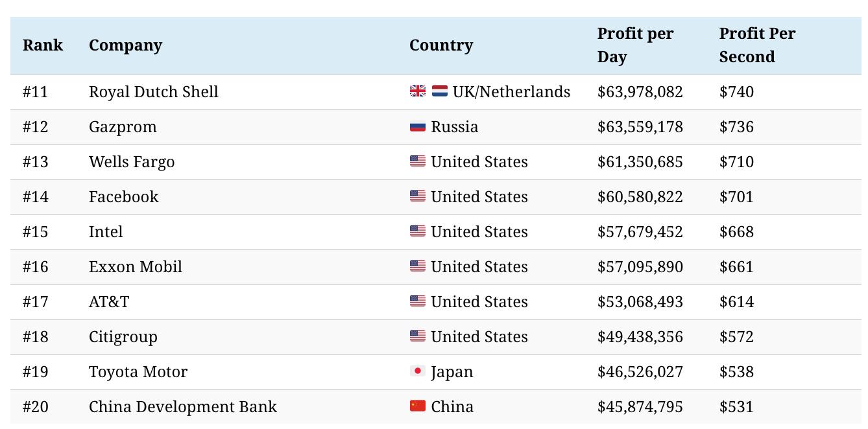Click the UK flag beside Royal Dutch Shell
Screen dimensions: 868x429
point(418,91)
